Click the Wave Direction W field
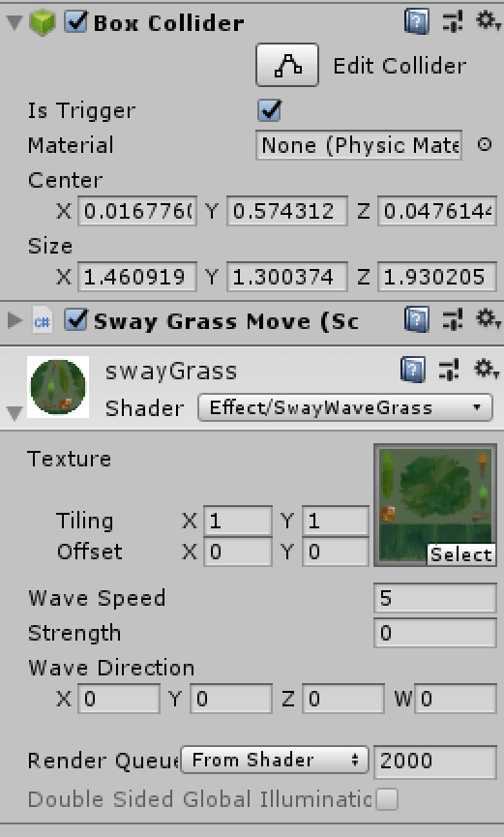The width and height of the screenshot is (504, 837). tap(456, 699)
